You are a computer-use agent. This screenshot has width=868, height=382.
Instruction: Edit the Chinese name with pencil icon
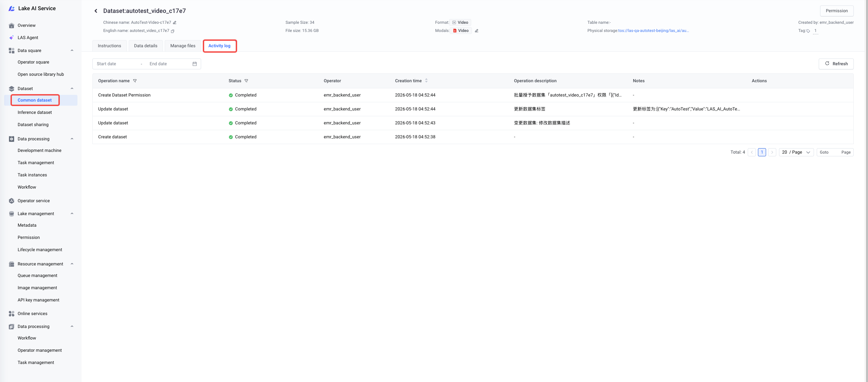[x=175, y=22]
